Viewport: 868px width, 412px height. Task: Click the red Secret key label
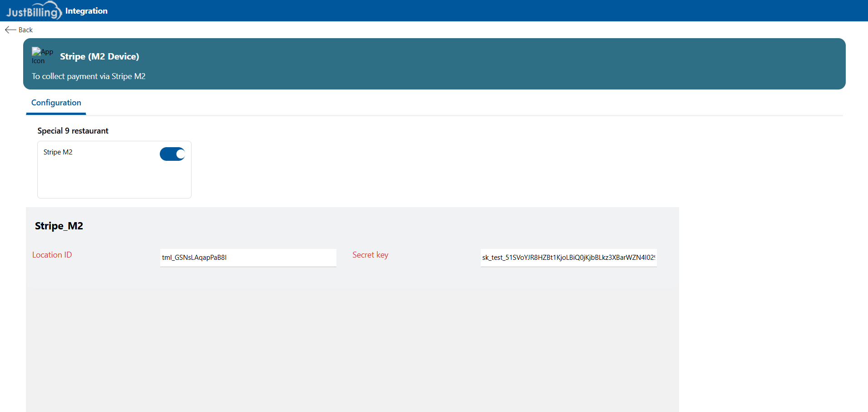[x=370, y=255]
